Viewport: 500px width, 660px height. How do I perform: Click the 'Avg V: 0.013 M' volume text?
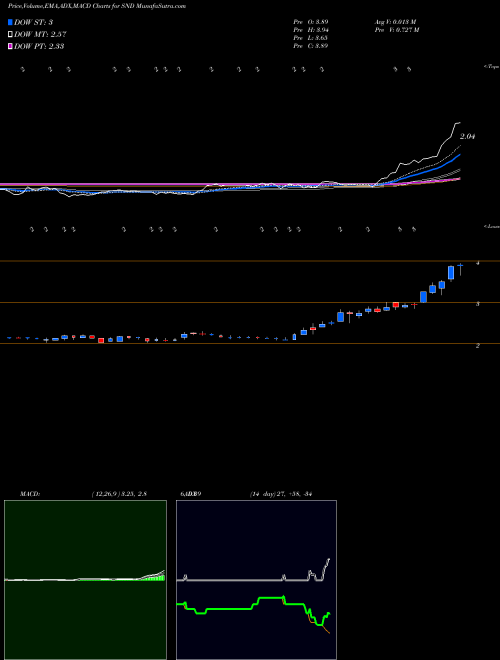pyautogui.click(x=395, y=22)
